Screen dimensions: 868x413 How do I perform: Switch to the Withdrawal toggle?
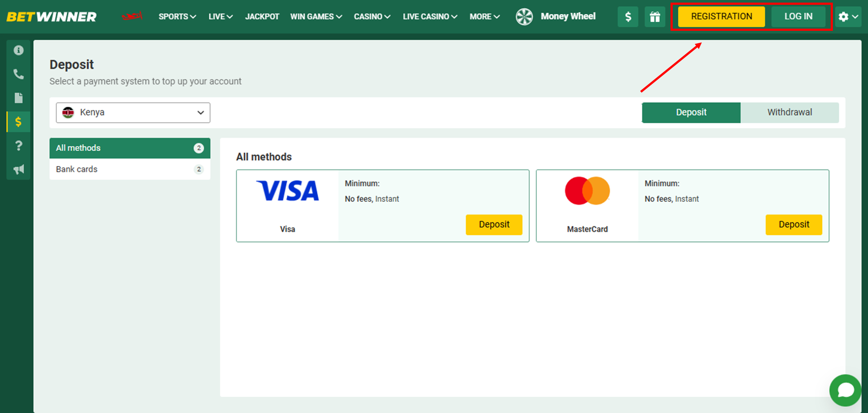(x=789, y=112)
